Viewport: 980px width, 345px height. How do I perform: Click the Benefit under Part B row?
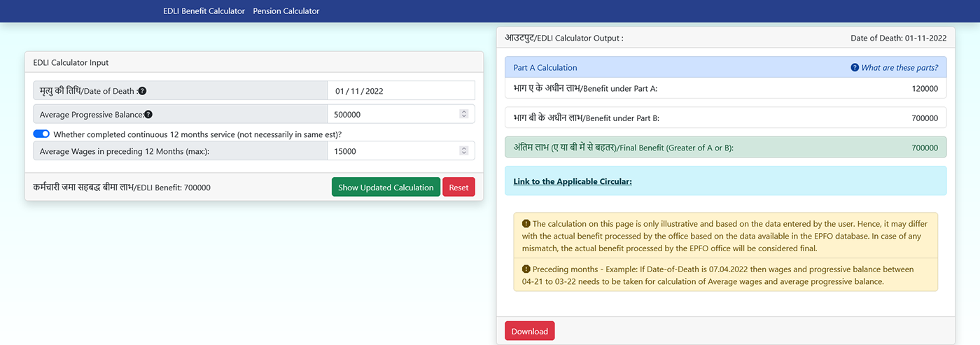725,118
